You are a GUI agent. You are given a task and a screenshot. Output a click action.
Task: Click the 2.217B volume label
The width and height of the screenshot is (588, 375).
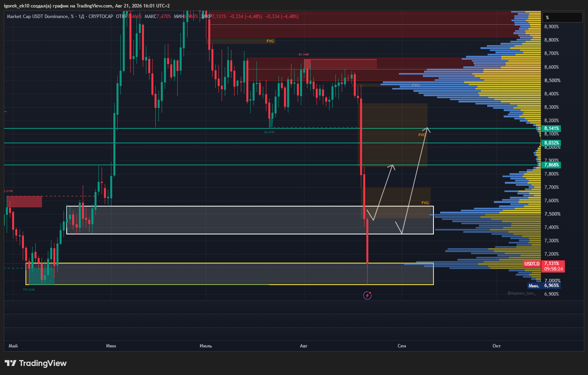tap(8, 191)
